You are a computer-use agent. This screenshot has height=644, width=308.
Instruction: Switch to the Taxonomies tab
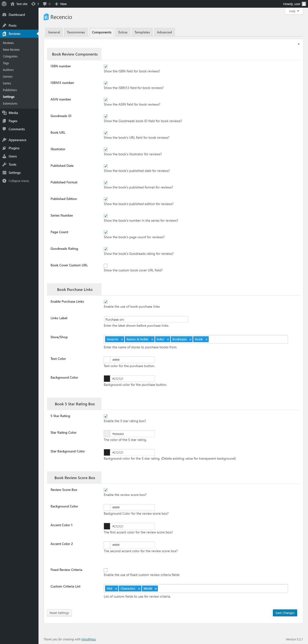click(76, 32)
